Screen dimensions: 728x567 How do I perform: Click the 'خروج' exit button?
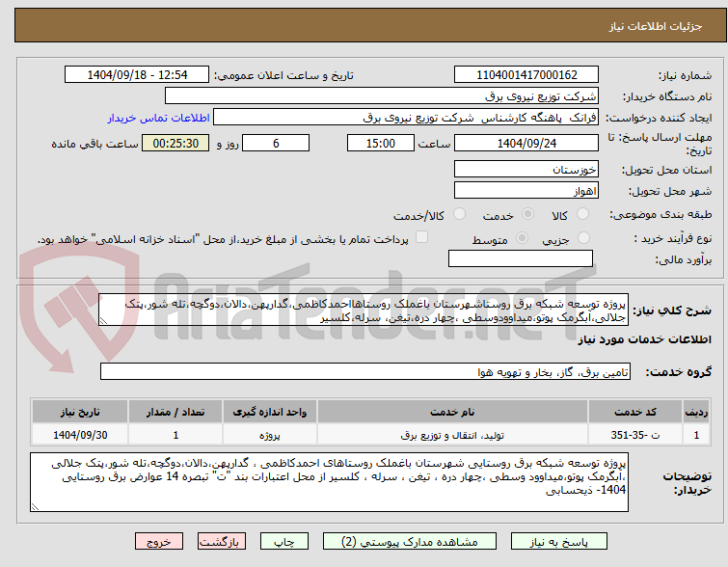[159, 542]
